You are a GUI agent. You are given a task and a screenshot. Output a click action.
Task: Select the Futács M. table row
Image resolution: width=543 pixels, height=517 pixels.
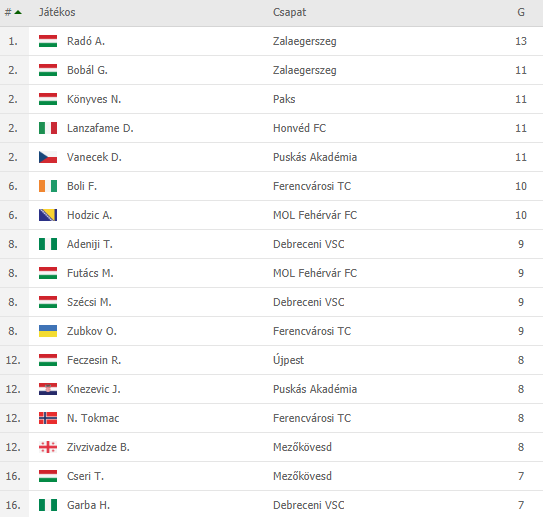tap(272, 273)
